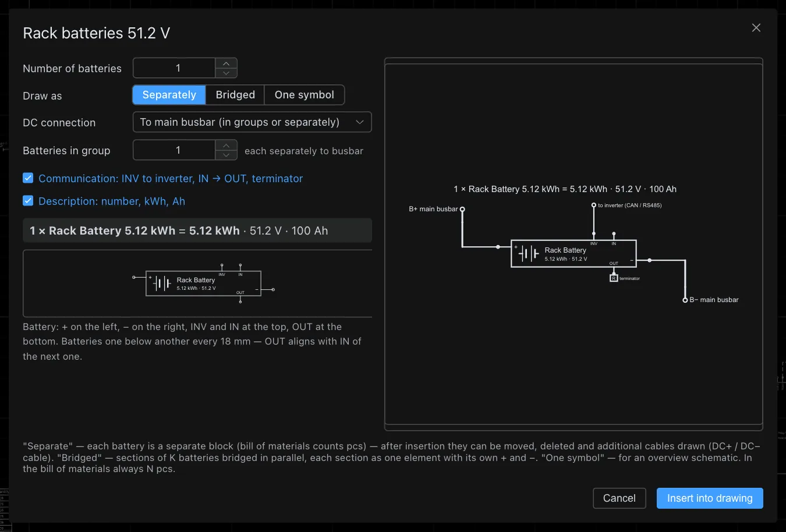Click the Cancel button
The image size is (786, 532).
[x=619, y=498]
